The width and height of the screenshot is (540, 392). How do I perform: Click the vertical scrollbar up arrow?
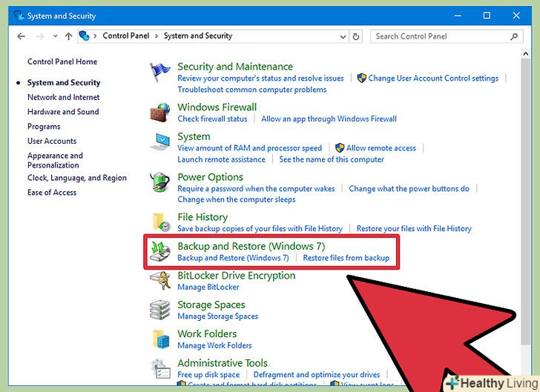tap(525, 53)
